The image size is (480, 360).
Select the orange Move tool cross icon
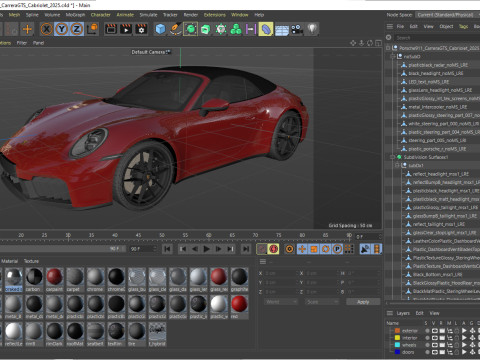pos(27,29)
